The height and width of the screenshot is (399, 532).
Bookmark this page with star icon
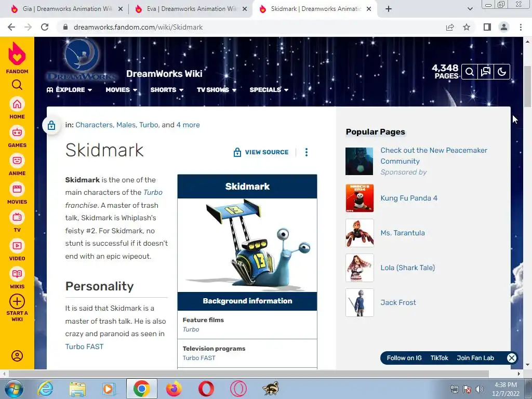coord(467,27)
